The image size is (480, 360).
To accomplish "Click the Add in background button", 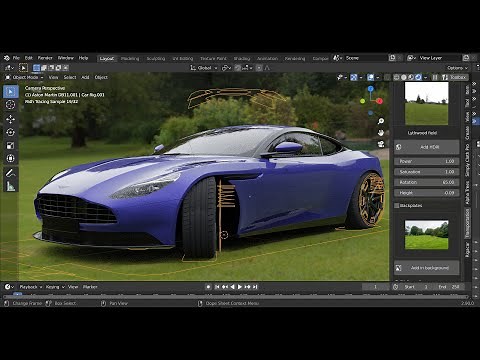I will pos(427,268).
